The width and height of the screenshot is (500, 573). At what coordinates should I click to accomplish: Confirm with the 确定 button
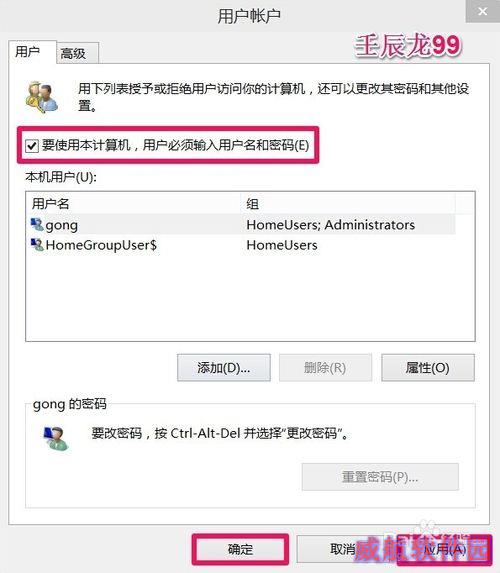tap(240, 549)
